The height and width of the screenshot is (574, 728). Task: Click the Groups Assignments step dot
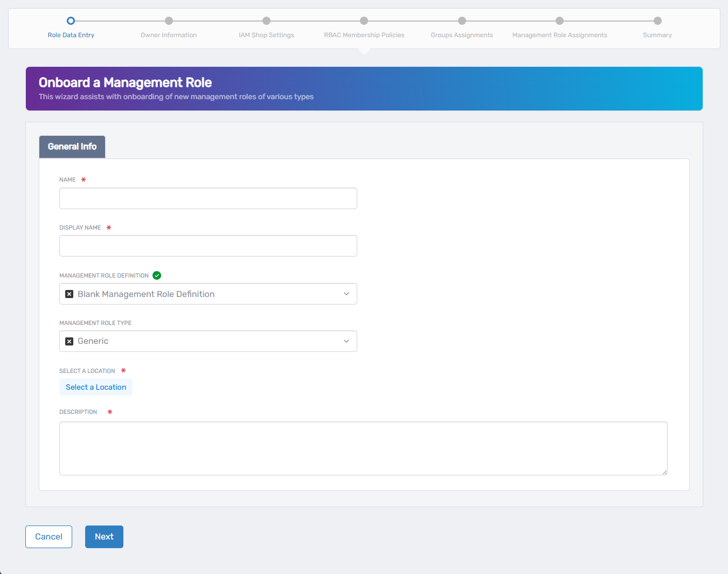tap(462, 21)
